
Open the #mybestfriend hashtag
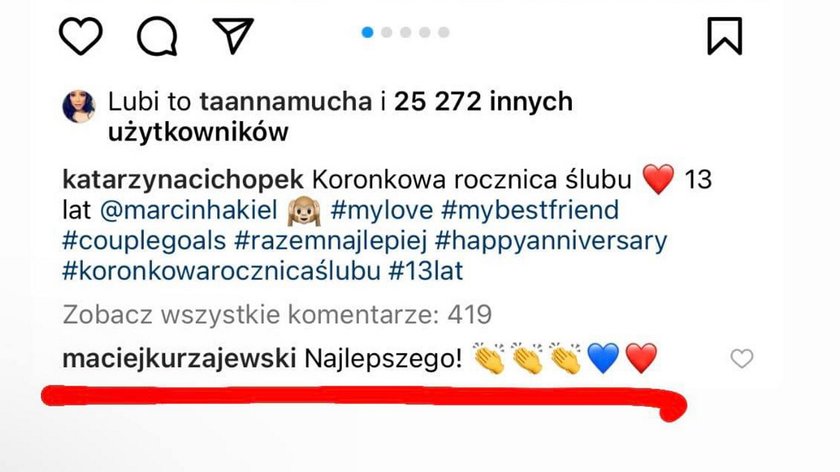point(530,211)
